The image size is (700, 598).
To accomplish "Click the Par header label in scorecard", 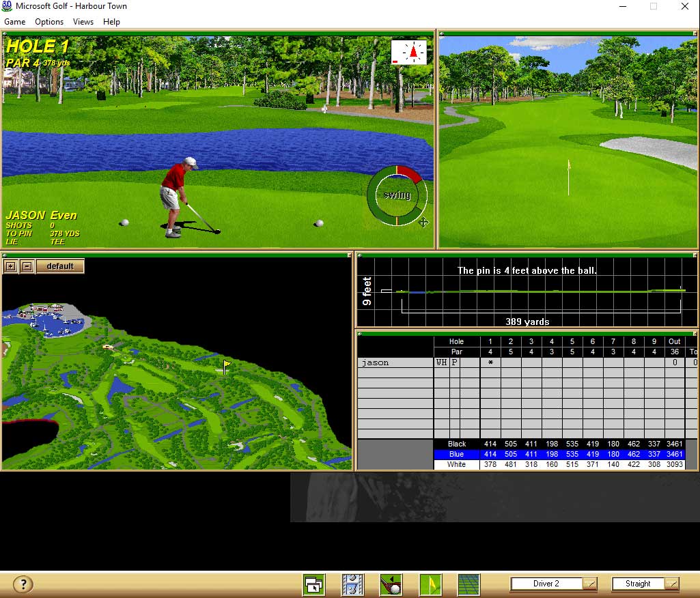I will click(457, 352).
